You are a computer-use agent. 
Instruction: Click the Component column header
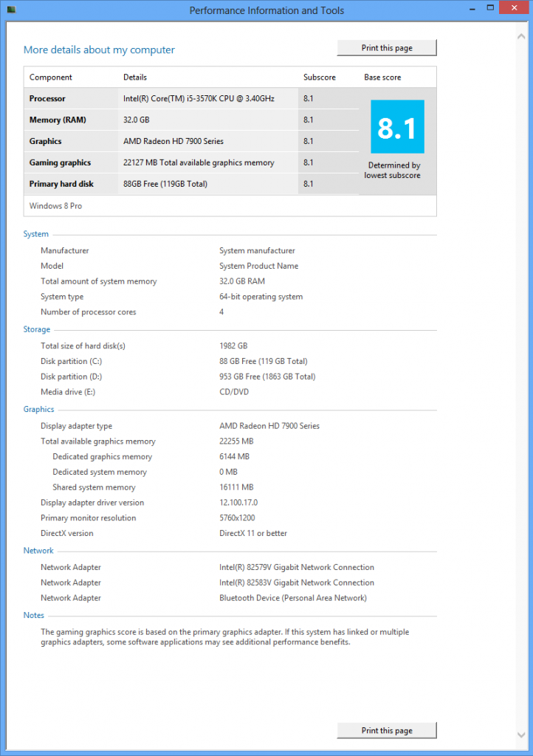(x=51, y=77)
